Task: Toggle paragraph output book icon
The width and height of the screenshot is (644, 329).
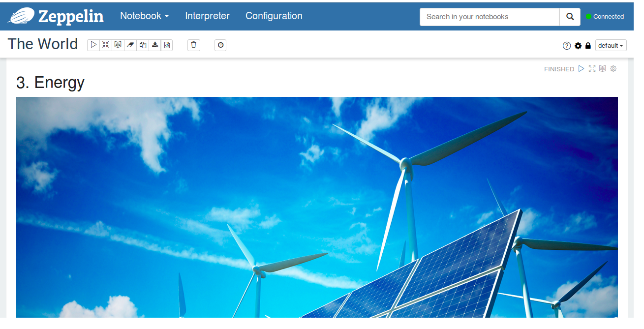Action: tap(603, 69)
